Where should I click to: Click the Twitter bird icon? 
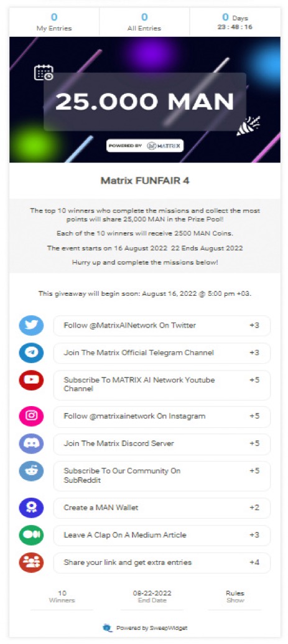point(31,326)
